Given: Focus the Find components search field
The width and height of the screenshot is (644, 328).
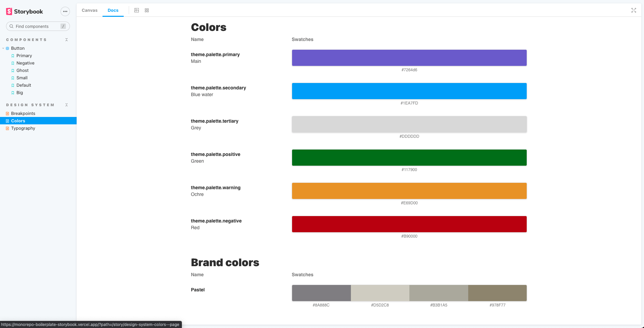Looking at the screenshot, I should coord(38,26).
